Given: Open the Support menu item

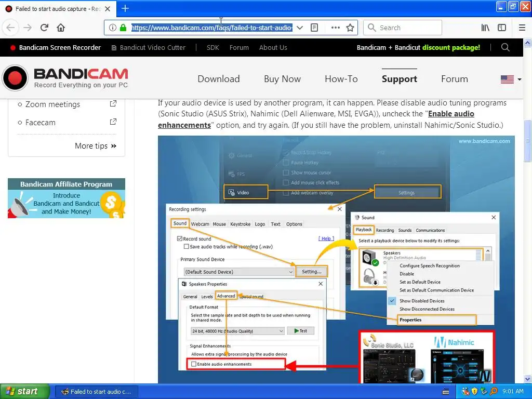Looking at the screenshot, I should (x=400, y=79).
